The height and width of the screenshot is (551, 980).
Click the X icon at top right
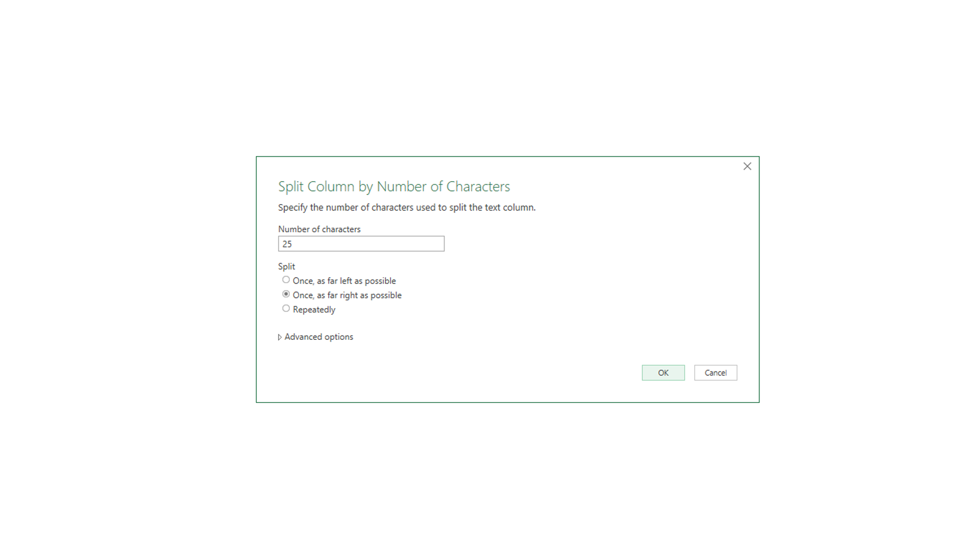coord(747,166)
